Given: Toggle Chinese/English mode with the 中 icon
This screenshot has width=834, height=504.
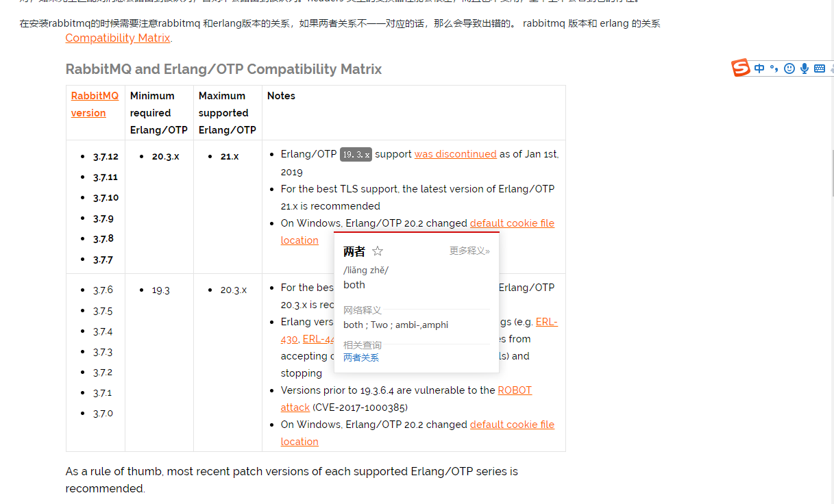Looking at the screenshot, I should (x=759, y=68).
